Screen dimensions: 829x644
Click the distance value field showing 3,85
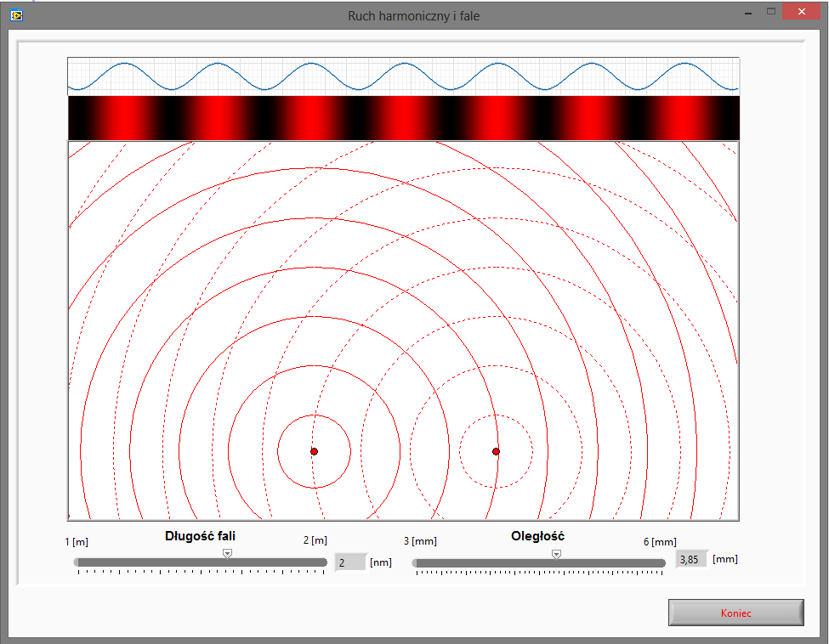[x=690, y=559]
